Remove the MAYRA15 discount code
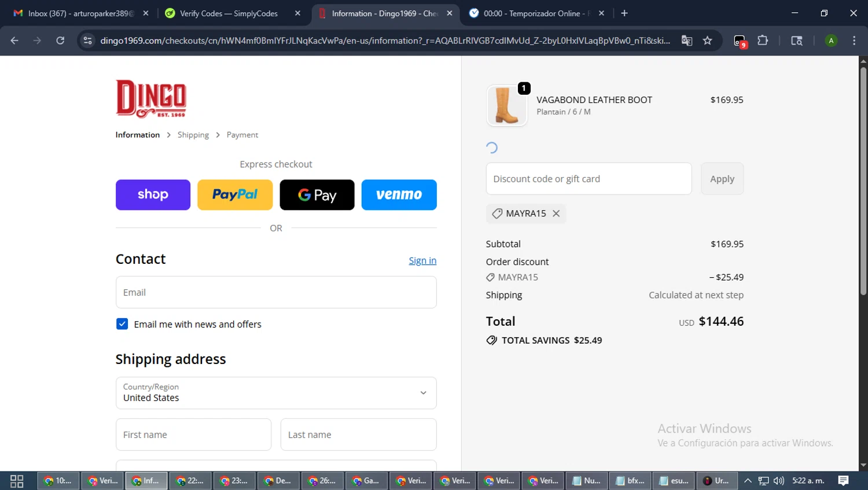The image size is (868, 490). [x=556, y=213]
